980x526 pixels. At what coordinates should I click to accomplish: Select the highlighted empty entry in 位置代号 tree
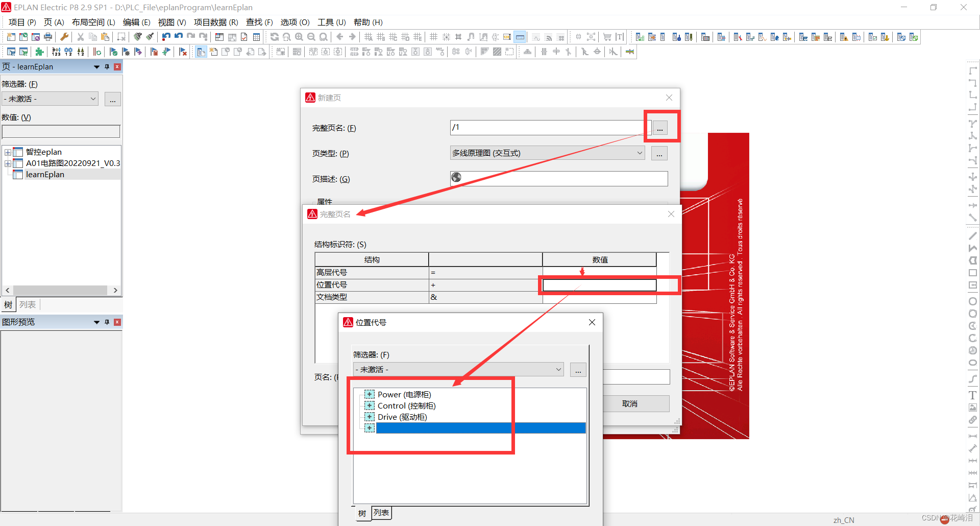[481, 428]
